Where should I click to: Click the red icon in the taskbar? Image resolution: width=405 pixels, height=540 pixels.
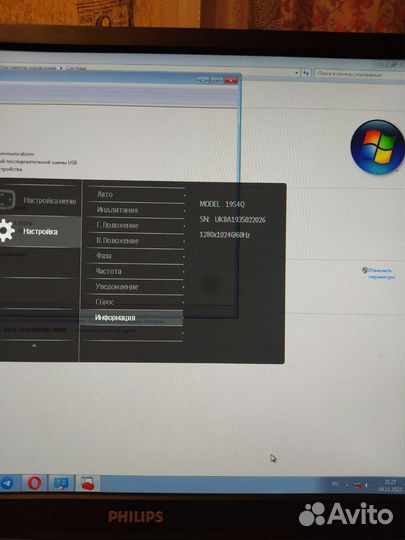pos(88,484)
